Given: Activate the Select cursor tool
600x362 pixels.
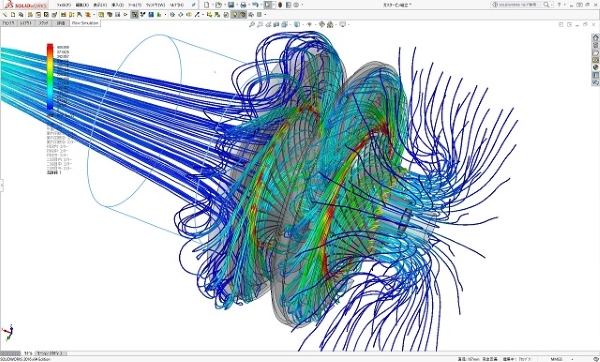Looking at the screenshot, I should pyautogui.click(x=268, y=5).
